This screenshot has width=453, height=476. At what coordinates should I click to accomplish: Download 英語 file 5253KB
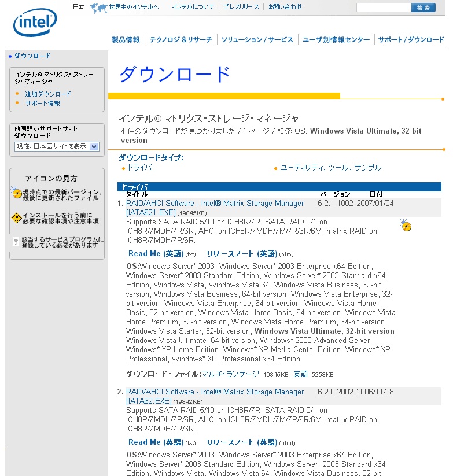(x=301, y=374)
